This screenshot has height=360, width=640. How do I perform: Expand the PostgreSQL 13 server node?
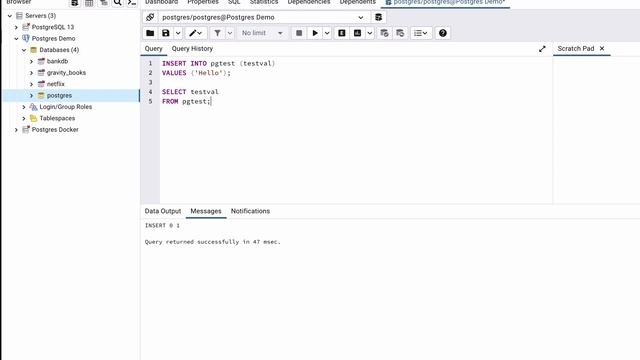point(16,27)
